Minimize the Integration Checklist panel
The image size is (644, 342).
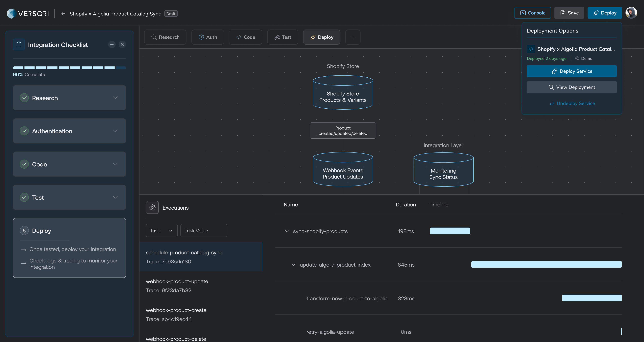click(112, 45)
